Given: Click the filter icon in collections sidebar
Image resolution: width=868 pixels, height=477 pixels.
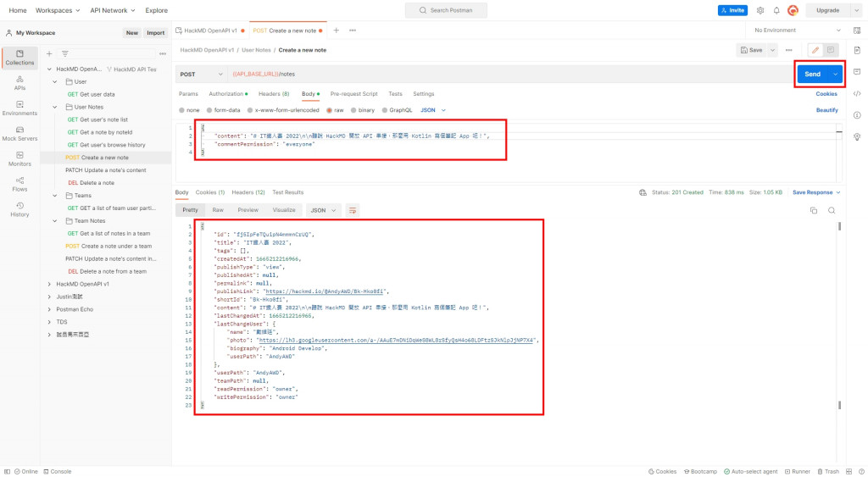Looking at the screenshot, I should 64,53.
